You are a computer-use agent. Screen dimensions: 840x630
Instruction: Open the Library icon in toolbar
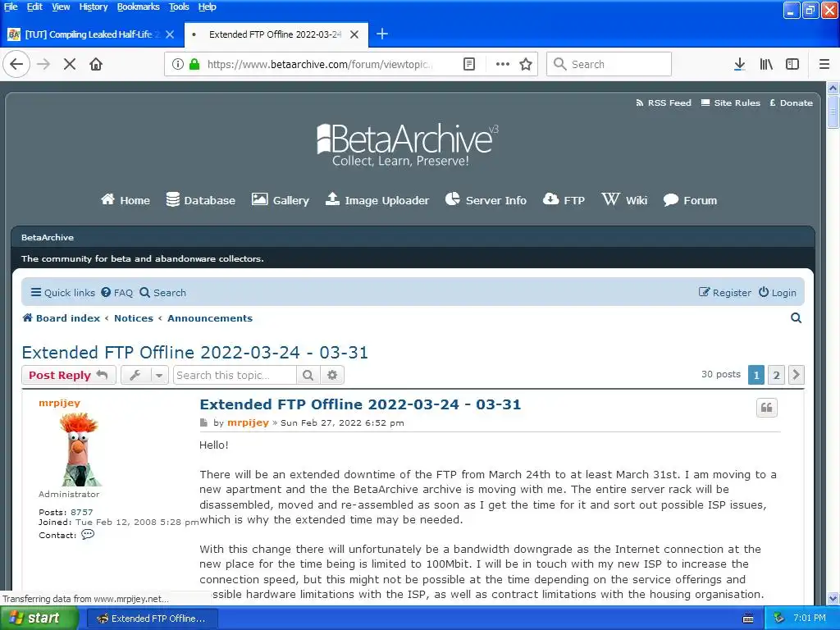tap(766, 64)
